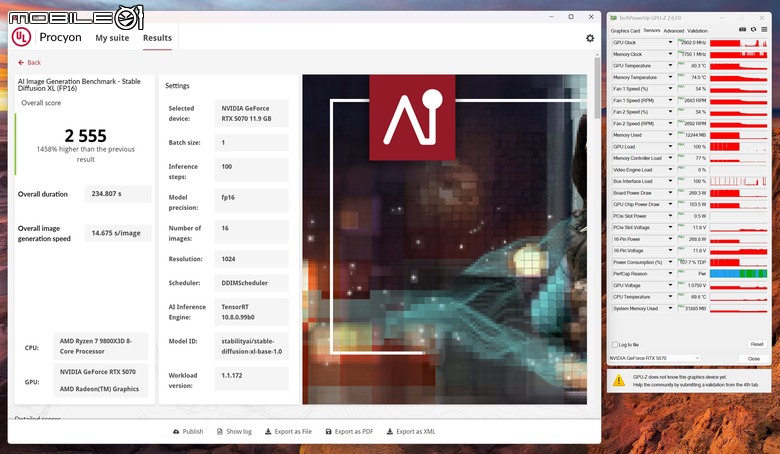780x454 pixels.
Task: Click the Procyon vertical scrollbar
Action: pyautogui.click(x=597, y=88)
